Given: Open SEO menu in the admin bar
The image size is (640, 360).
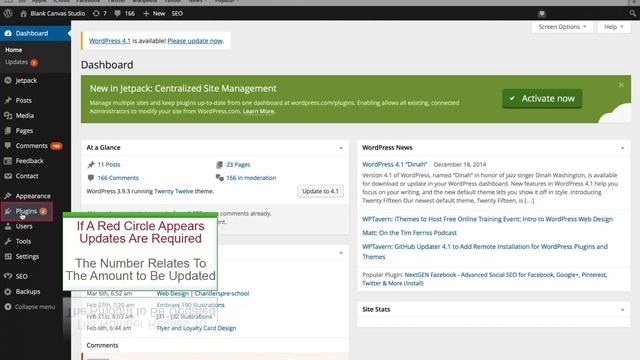Looking at the screenshot, I should point(177,13).
